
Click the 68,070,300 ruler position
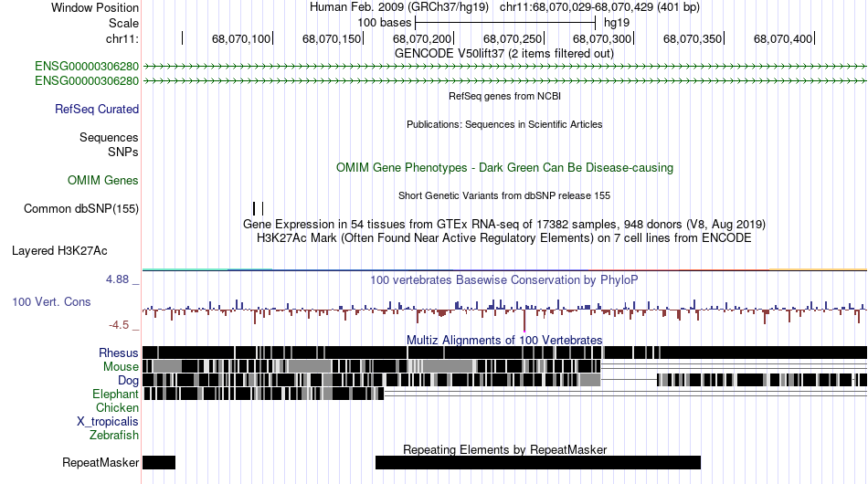(602, 38)
